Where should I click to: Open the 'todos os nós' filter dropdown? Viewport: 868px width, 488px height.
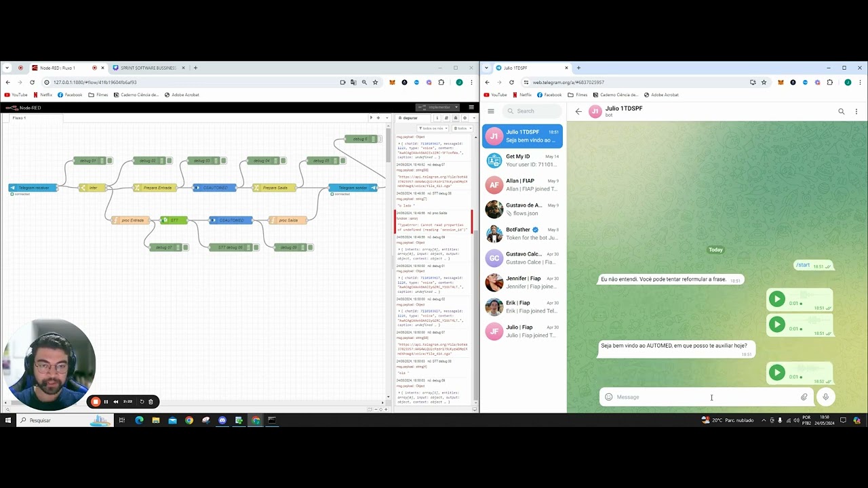433,128
